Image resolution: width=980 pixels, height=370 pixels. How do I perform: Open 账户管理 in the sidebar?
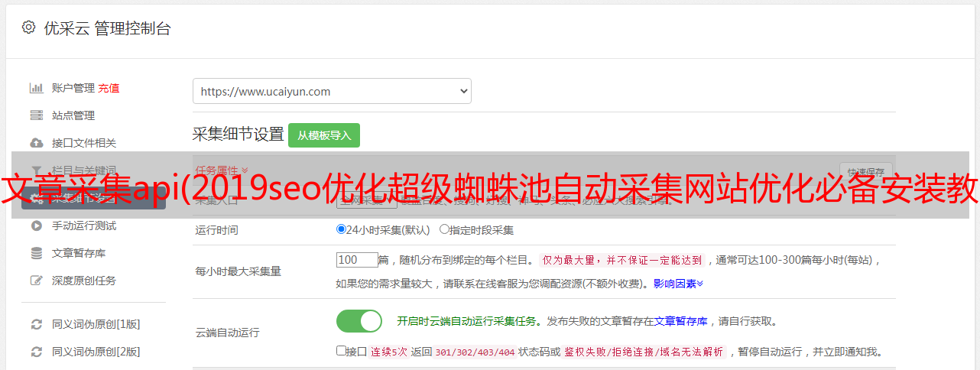coord(73,88)
